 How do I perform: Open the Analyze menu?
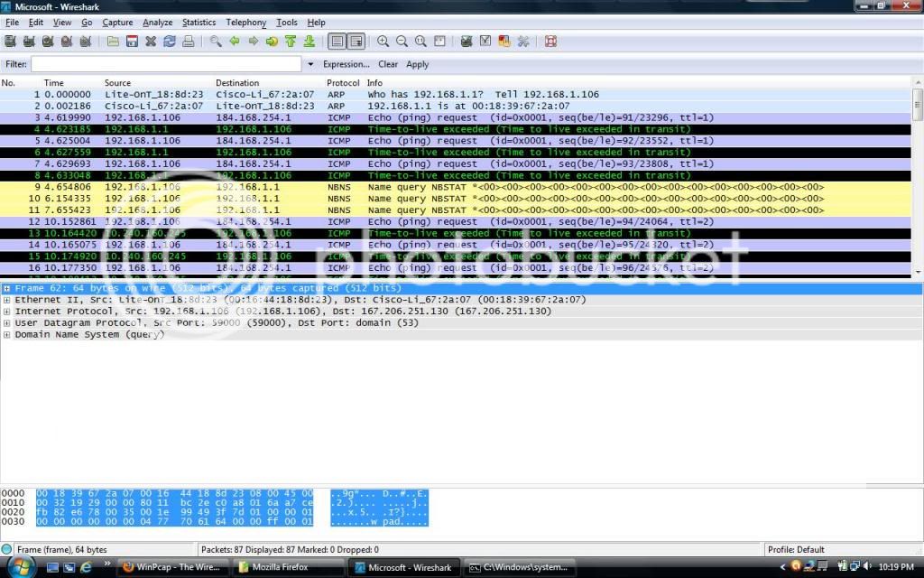(157, 23)
